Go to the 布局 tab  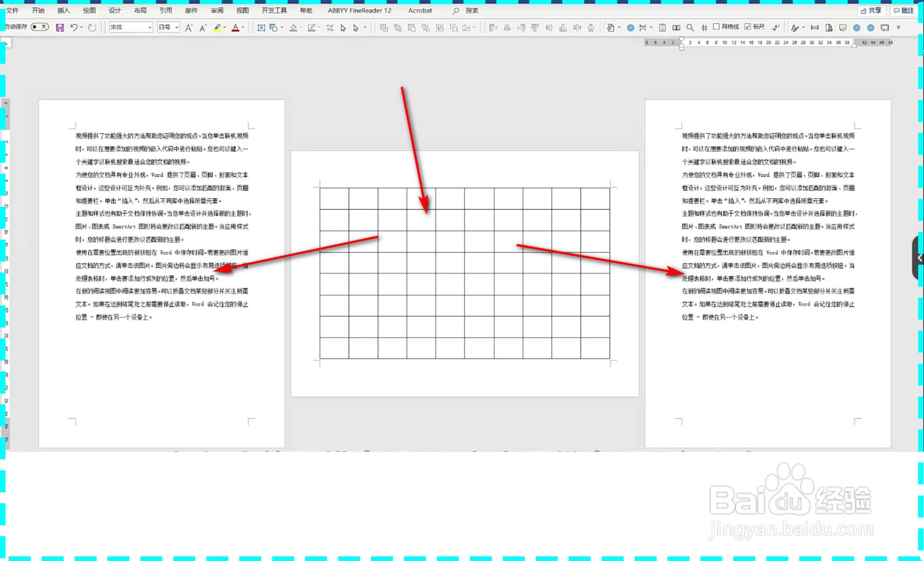click(x=140, y=10)
